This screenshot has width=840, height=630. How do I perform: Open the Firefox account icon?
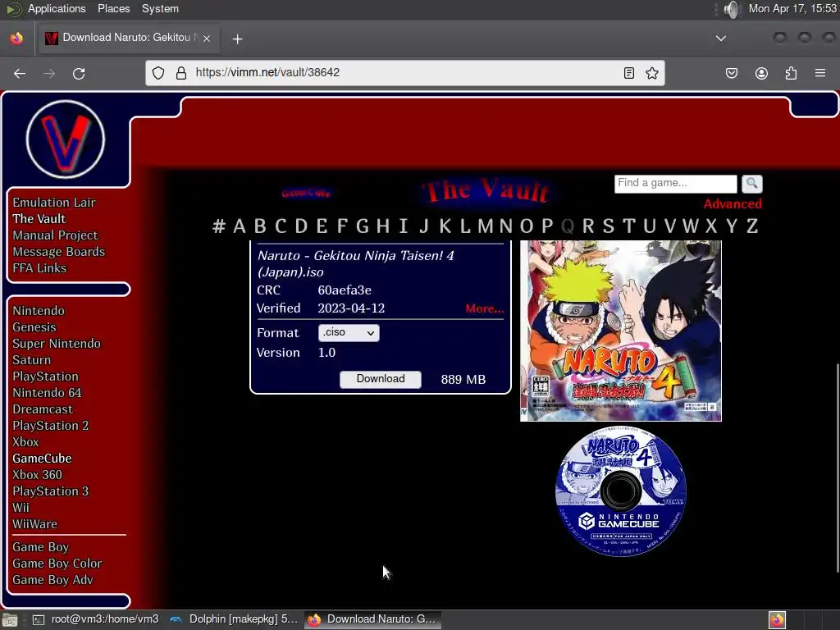tap(761, 73)
